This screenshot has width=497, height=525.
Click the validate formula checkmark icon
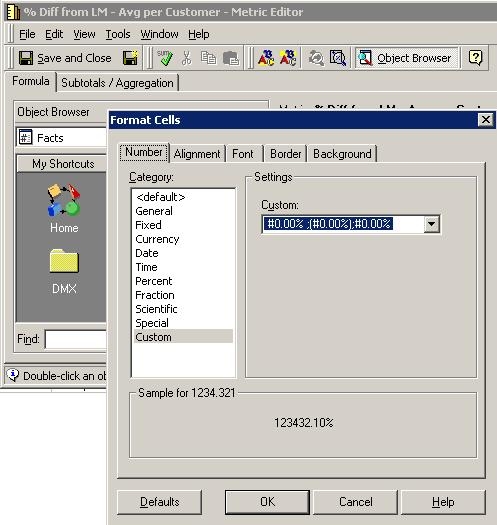(165, 58)
